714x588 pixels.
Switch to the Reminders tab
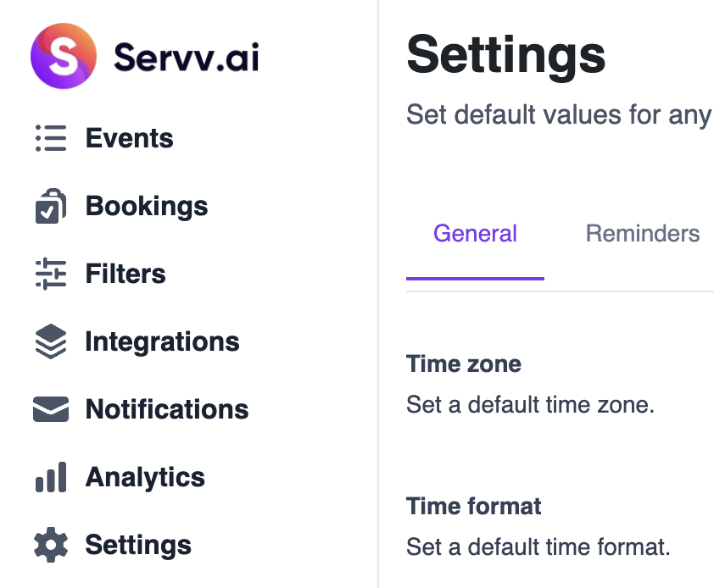tap(642, 233)
